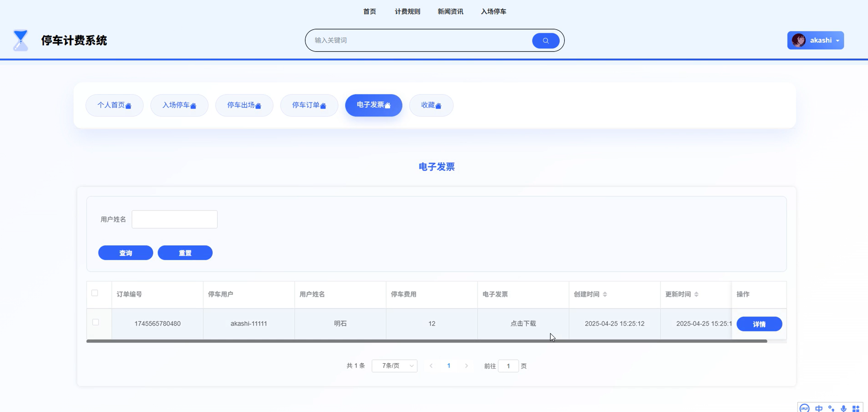Click the 查询 button

125,253
